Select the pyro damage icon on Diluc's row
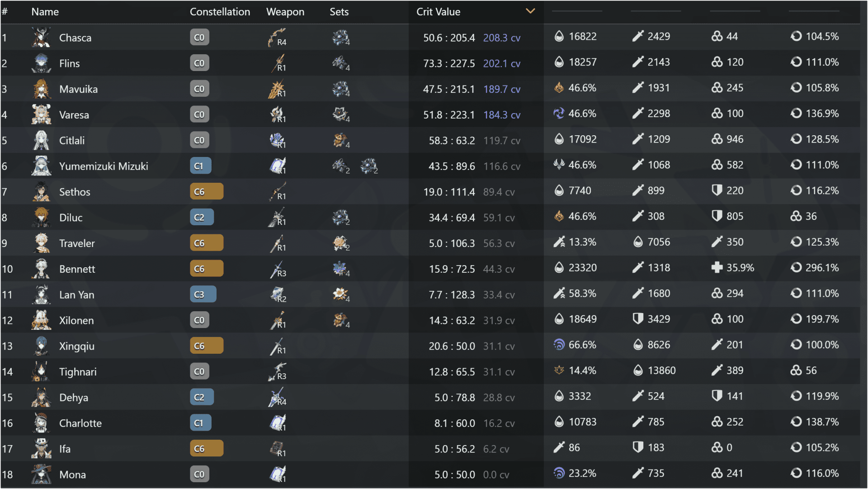Screen dimensions: 868x489 (x=559, y=216)
